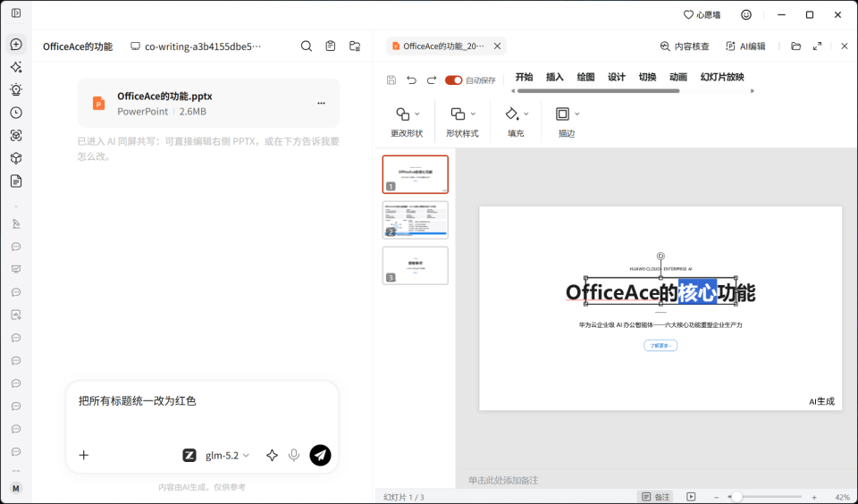The image size is (858, 504).
Task: Start a new chat via plus bubble icon
Action: point(16,45)
